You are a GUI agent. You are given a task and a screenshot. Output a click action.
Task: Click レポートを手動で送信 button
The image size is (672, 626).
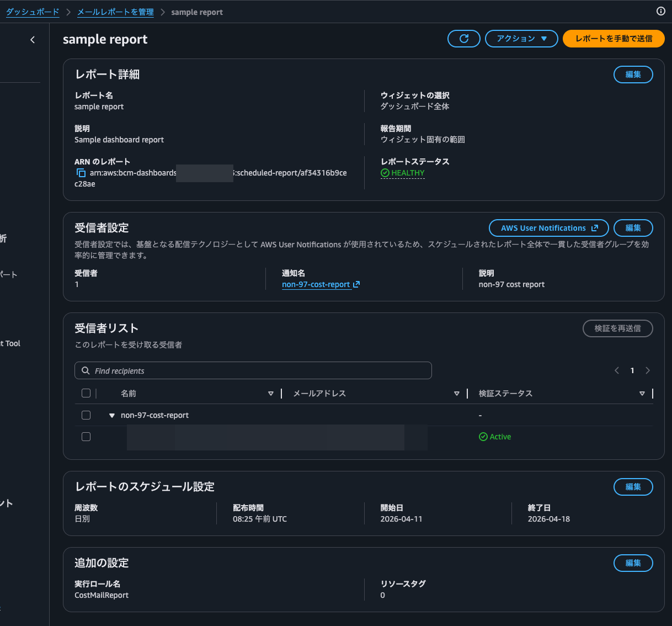point(614,39)
